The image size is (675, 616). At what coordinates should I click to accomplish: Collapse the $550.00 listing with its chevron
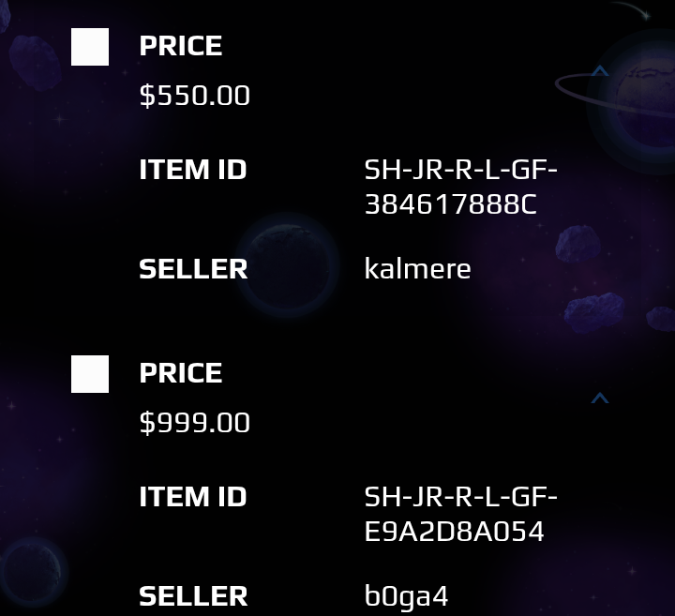[x=600, y=71]
